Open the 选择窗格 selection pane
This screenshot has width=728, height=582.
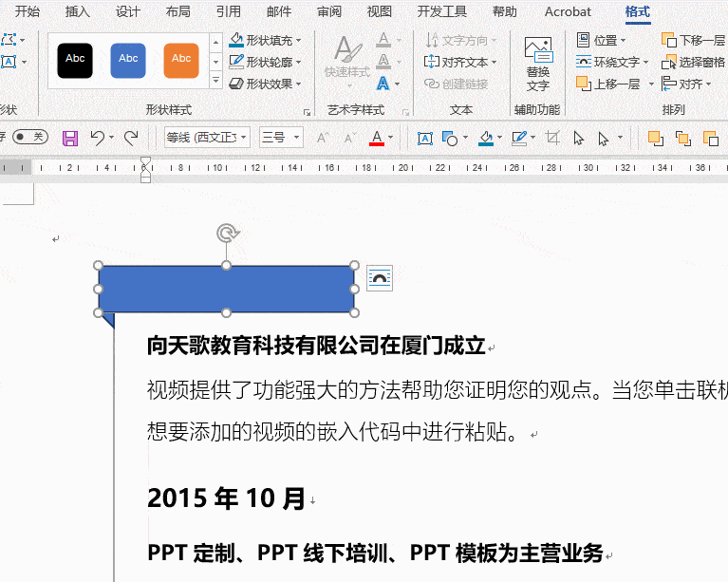694,62
